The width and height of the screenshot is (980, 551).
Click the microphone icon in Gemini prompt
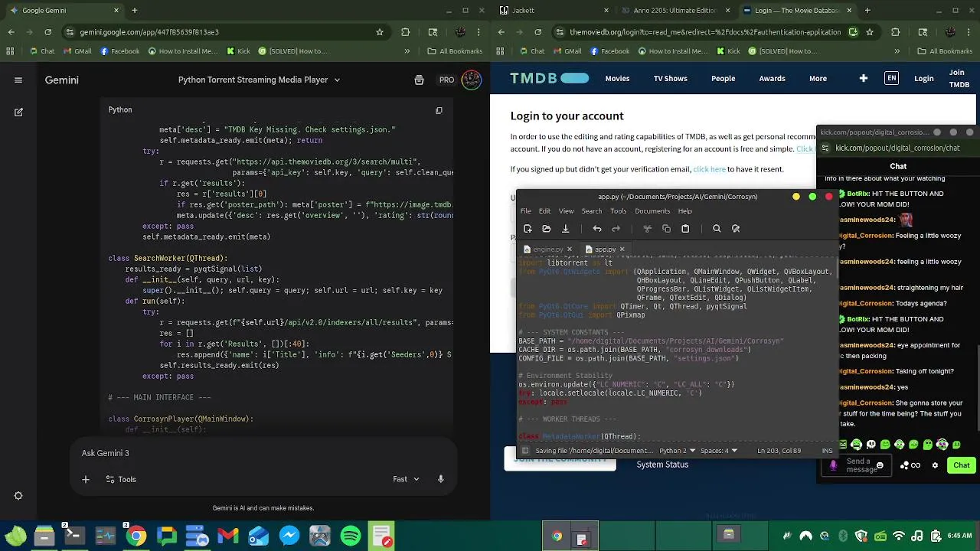(x=440, y=479)
